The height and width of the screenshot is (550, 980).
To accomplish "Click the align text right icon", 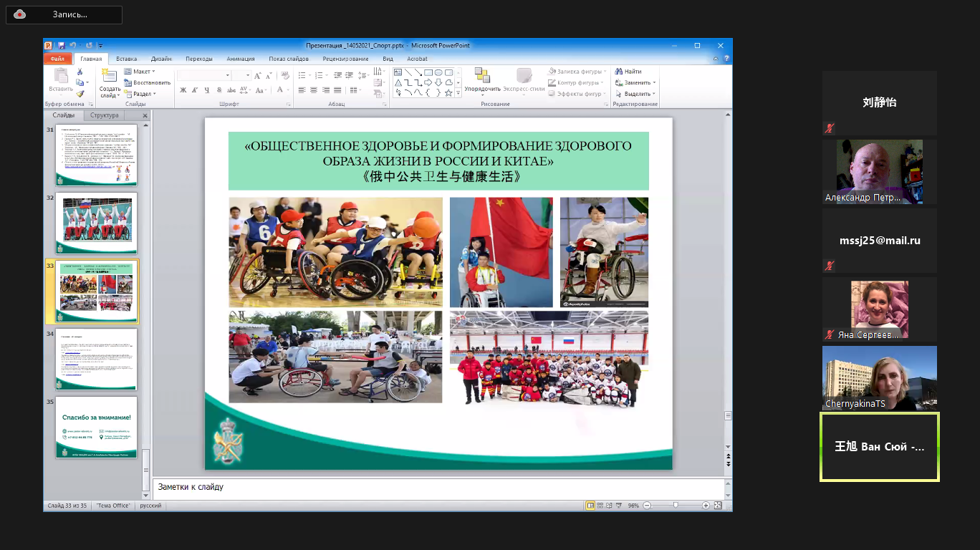I will [x=325, y=90].
